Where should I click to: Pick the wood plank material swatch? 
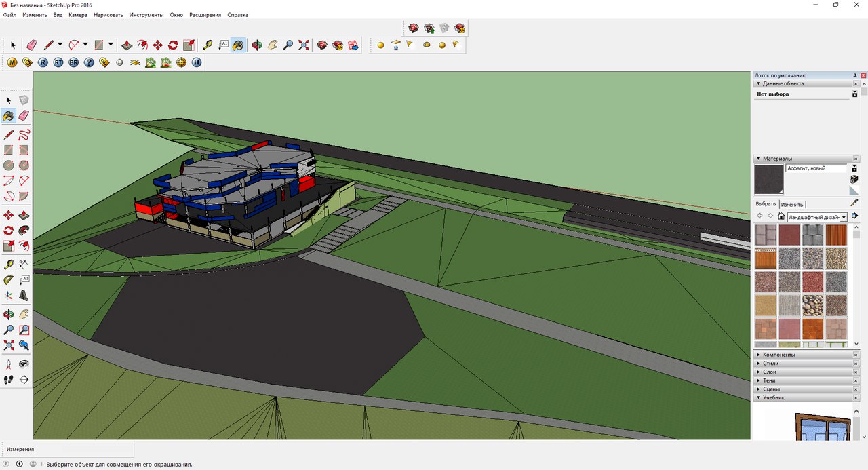coord(835,235)
